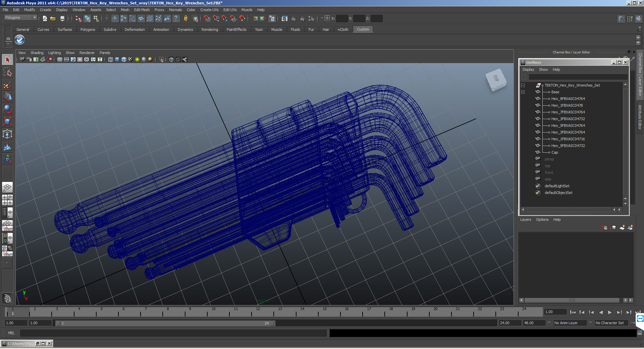
Task: Collapse the TEKTON_Hex_Key_Wrenches_Set tree node
Action: click(523, 85)
